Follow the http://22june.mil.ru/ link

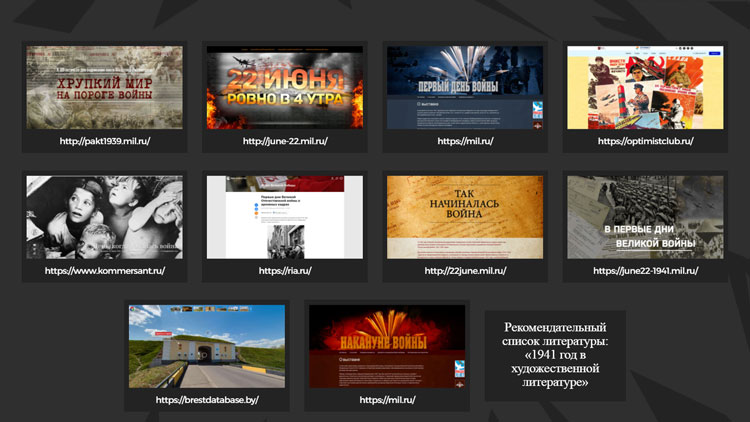point(465,271)
